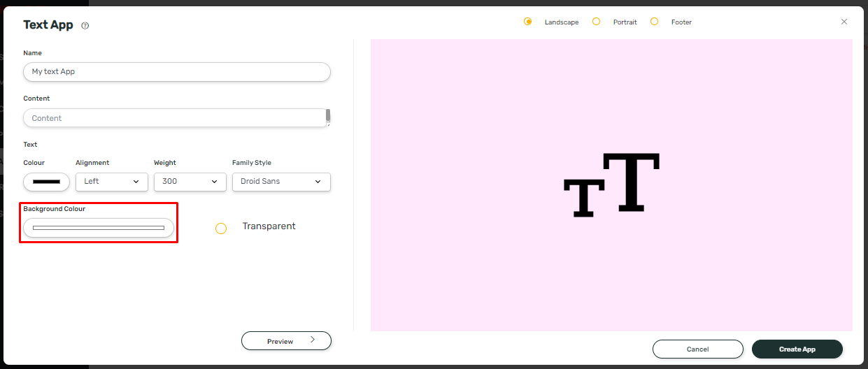
Task: Expand the Weight dropdown set to 300
Action: (190, 182)
